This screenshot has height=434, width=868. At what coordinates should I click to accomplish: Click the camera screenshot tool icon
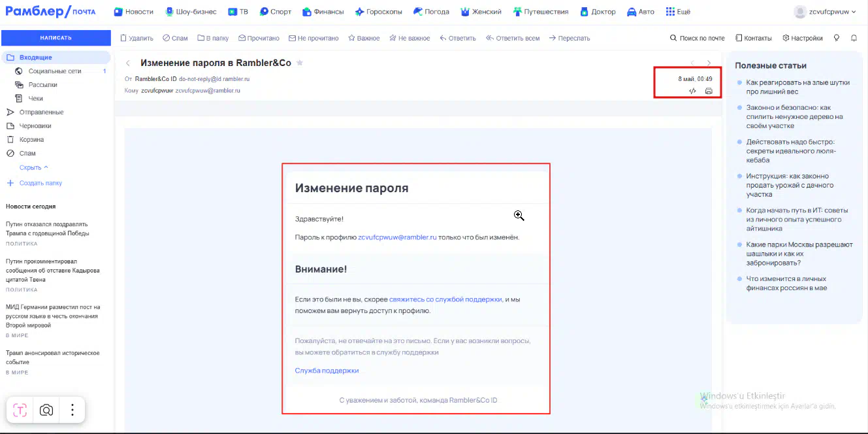[46, 410]
